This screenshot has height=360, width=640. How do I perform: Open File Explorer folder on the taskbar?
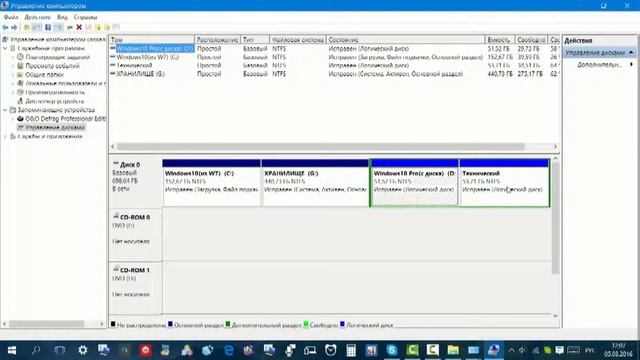(453, 350)
